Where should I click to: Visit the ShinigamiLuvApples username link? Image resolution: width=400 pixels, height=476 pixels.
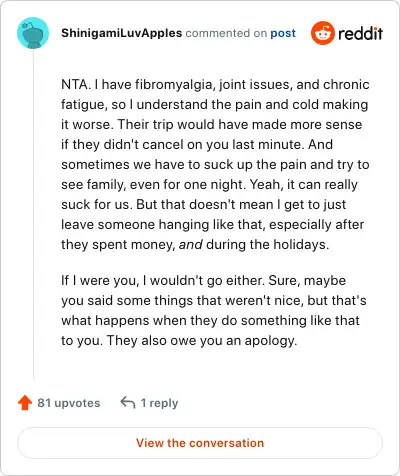[x=122, y=33]
